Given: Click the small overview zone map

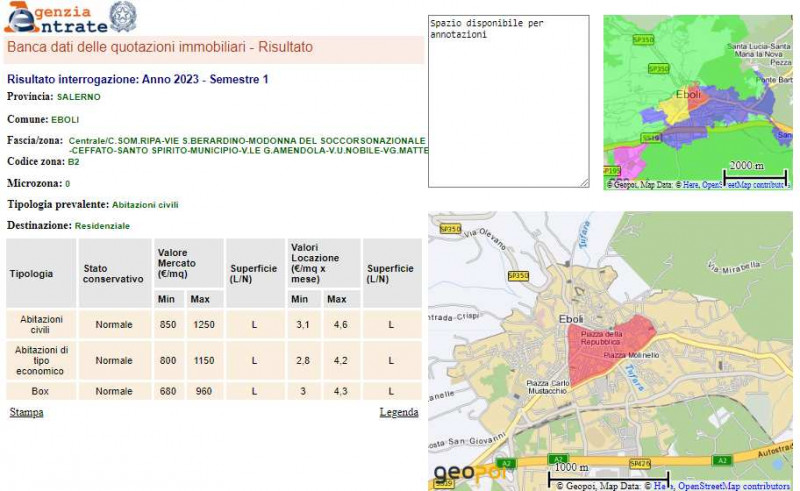Looking at the screenshot, I should click(698, 102).
